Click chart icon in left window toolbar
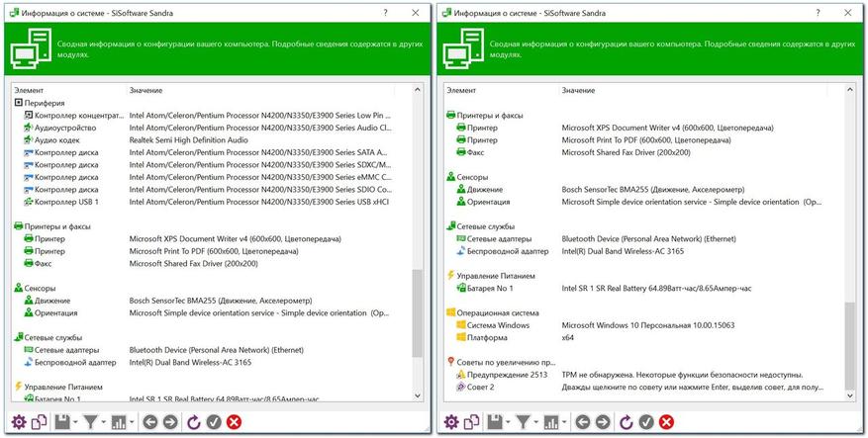This screenshot has width=868, height=438. tap(119, 422)
